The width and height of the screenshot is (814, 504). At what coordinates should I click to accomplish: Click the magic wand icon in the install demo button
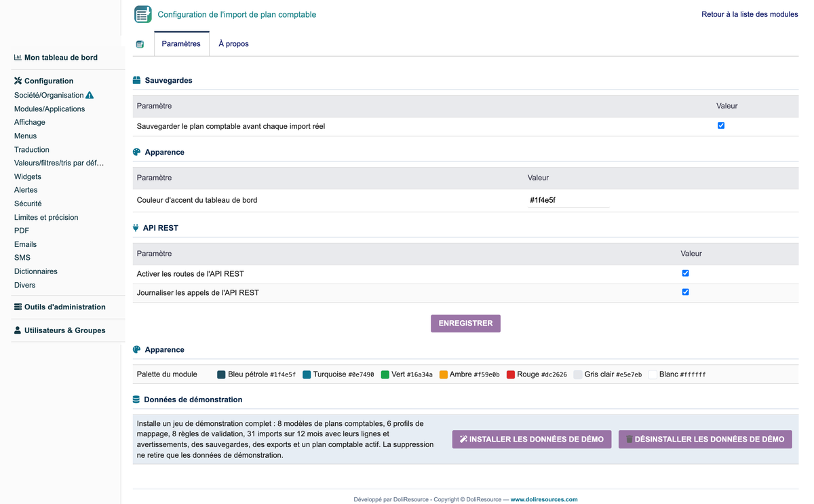coord(464,440)
